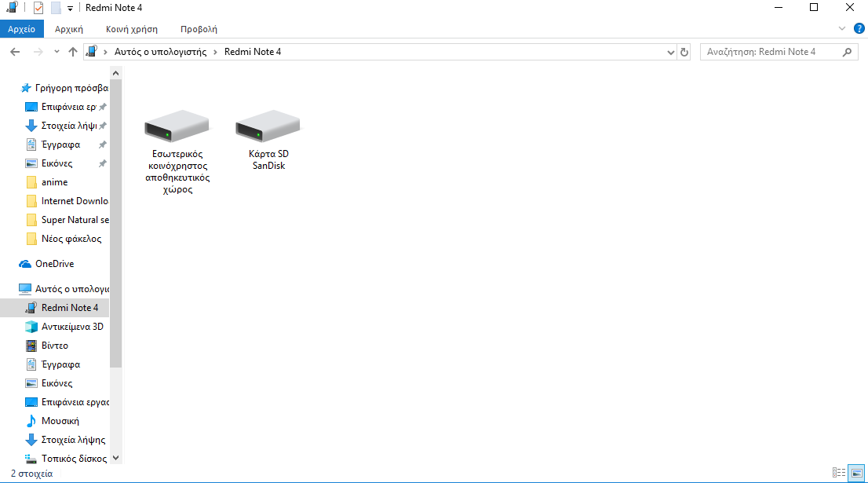Open the Αρχείο menu
The height and width of the screenshot is (483, 868).
coord(22,29)
